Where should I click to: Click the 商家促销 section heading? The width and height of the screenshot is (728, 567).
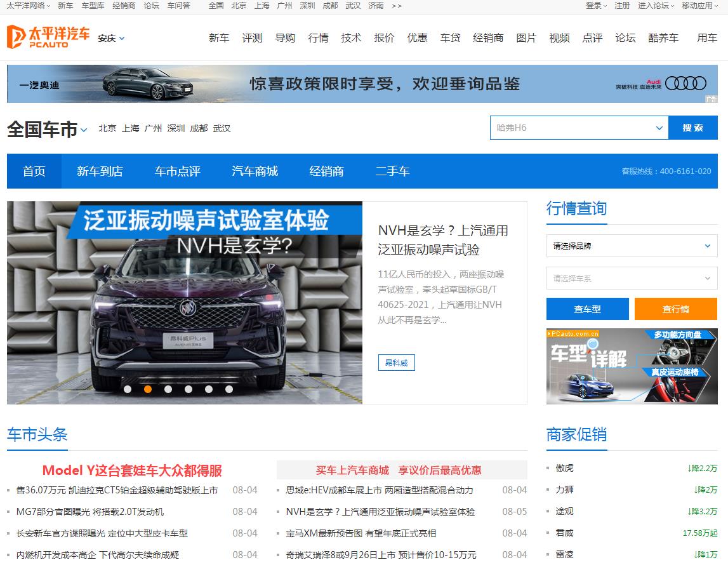click(x=577, y=435)
